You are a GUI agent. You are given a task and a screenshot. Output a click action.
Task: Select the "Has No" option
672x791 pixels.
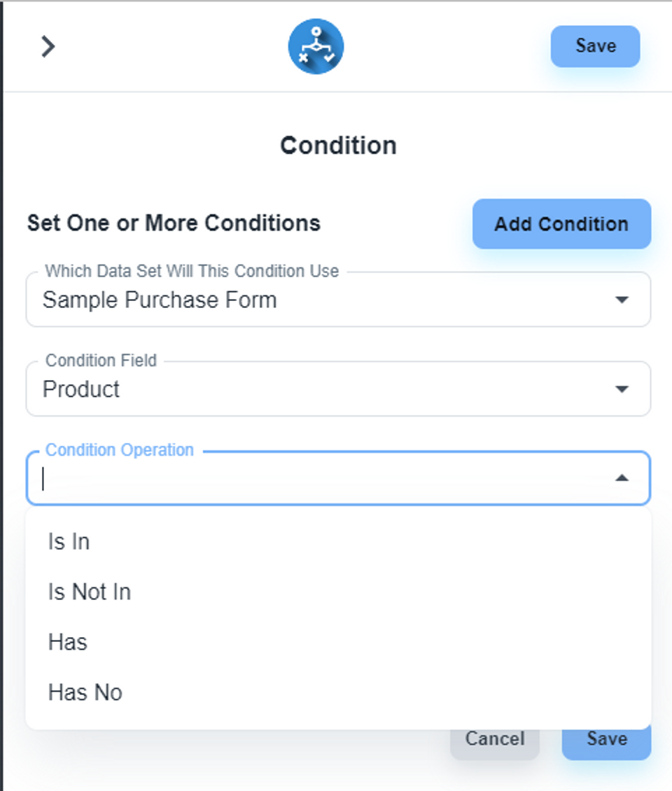(x=85, y=692)
